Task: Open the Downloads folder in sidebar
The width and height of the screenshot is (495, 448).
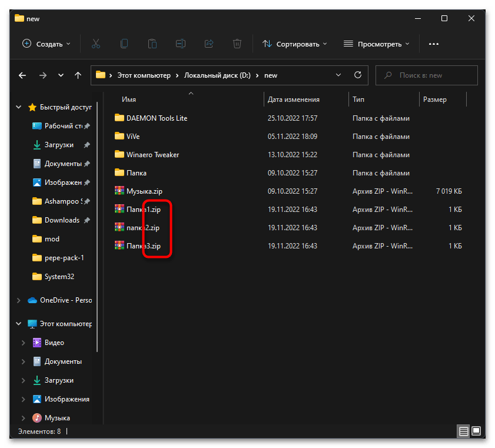Action: [x=62, y=220]
